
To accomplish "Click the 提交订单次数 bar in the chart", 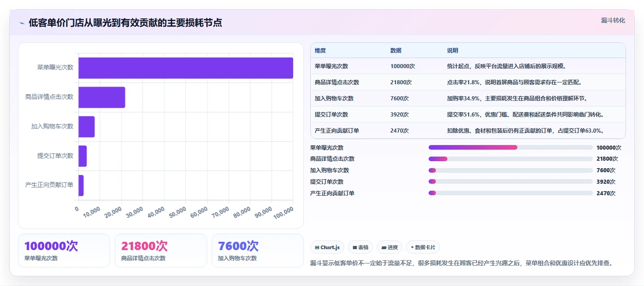I will (83, 156).
